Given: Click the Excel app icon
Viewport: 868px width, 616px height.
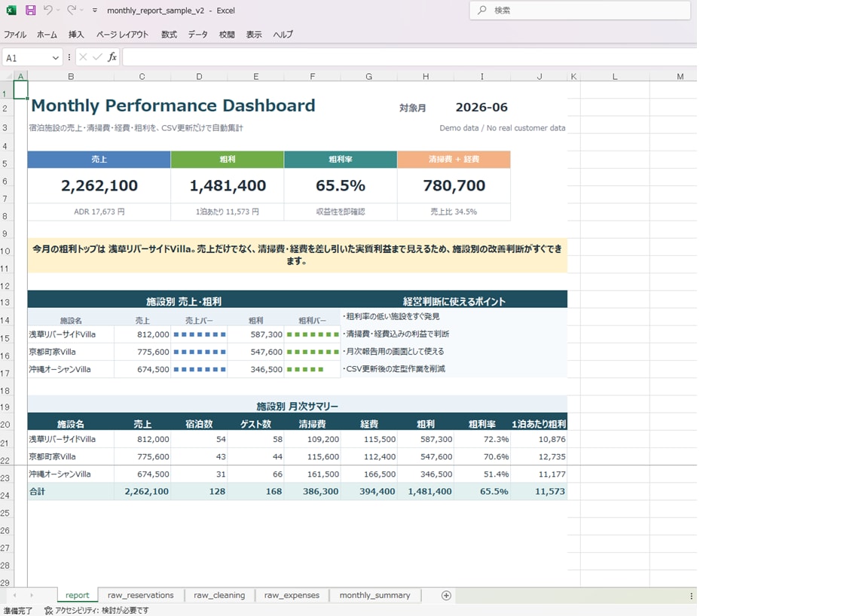Looking at the screenshot, I should click(x=11, y=10).
